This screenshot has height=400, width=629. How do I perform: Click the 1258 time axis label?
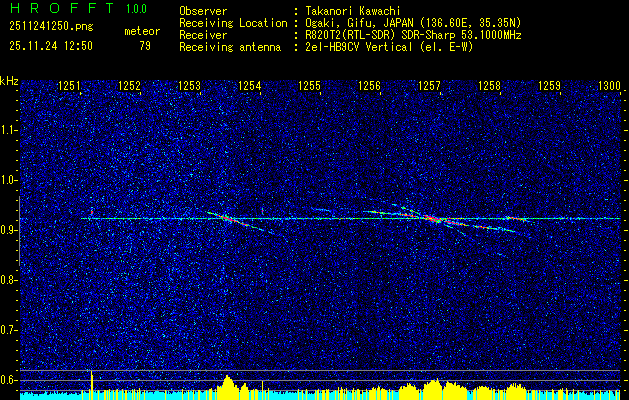point(489,86)
